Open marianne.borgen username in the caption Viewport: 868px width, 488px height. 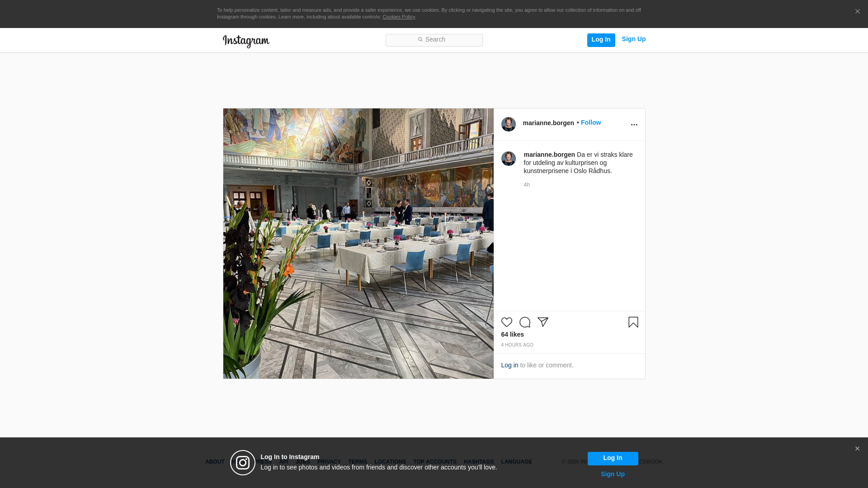click(x=549, y=155)
